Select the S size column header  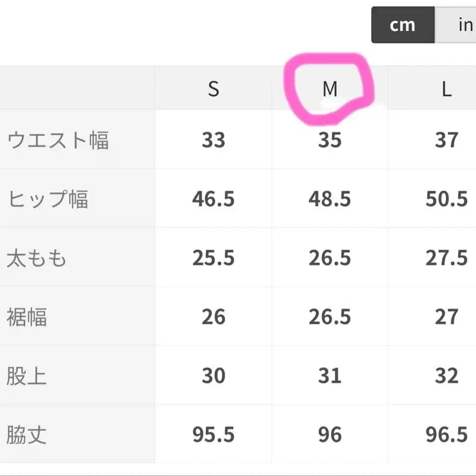coord(214,89)
